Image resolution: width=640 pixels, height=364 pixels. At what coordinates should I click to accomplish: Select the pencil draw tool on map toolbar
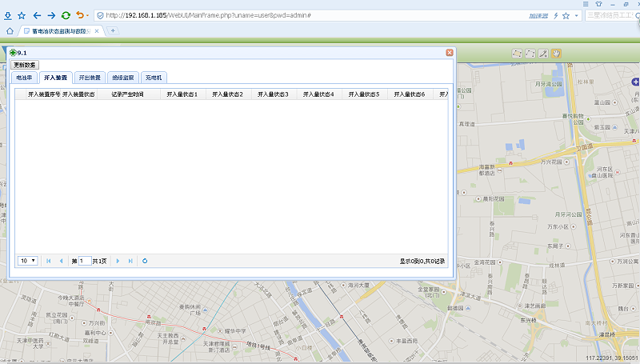coord(542,54)
